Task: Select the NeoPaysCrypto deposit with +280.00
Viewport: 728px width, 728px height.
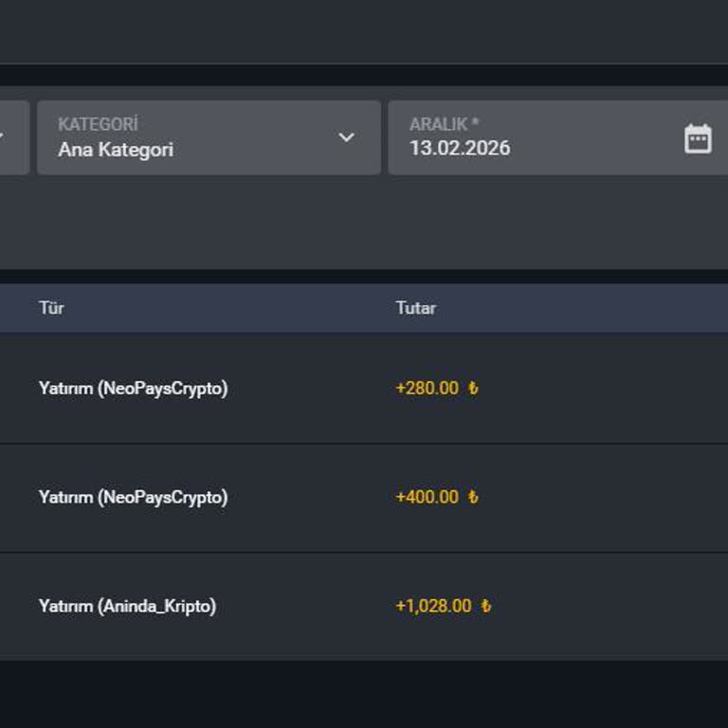Action: point(133,389)
